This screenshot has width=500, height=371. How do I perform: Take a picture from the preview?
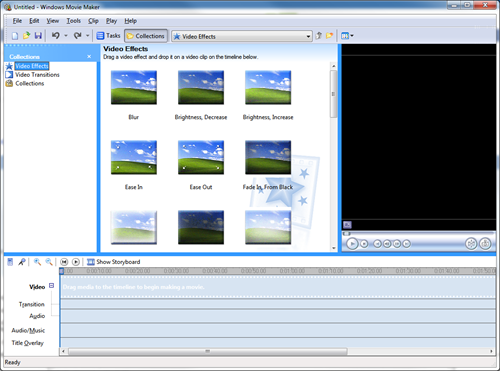[x=485, y=244]
